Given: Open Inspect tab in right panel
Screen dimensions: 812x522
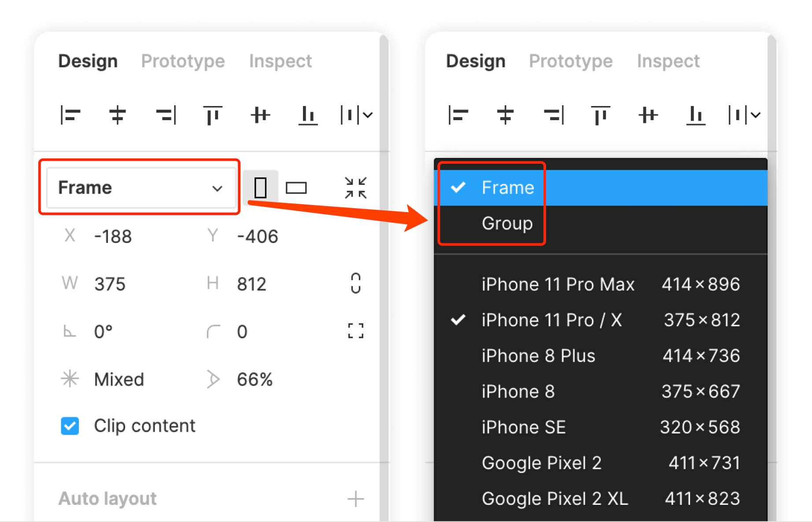Looking at the screenshot, I should pyautogui.click(x=668, y=61).
